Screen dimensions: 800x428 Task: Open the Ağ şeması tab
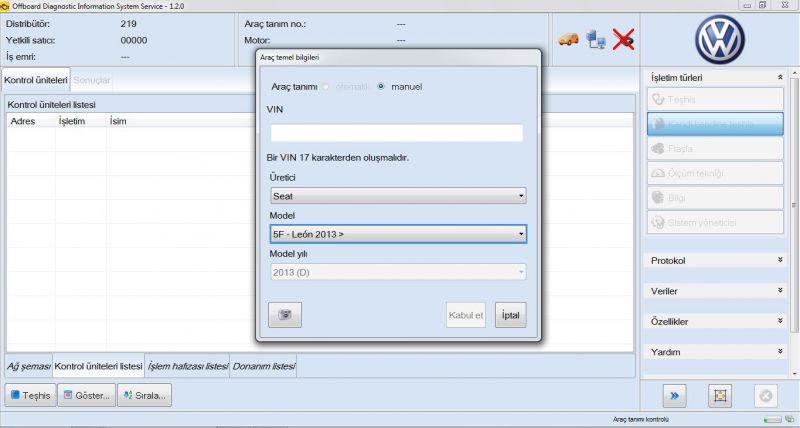(29, 366)
